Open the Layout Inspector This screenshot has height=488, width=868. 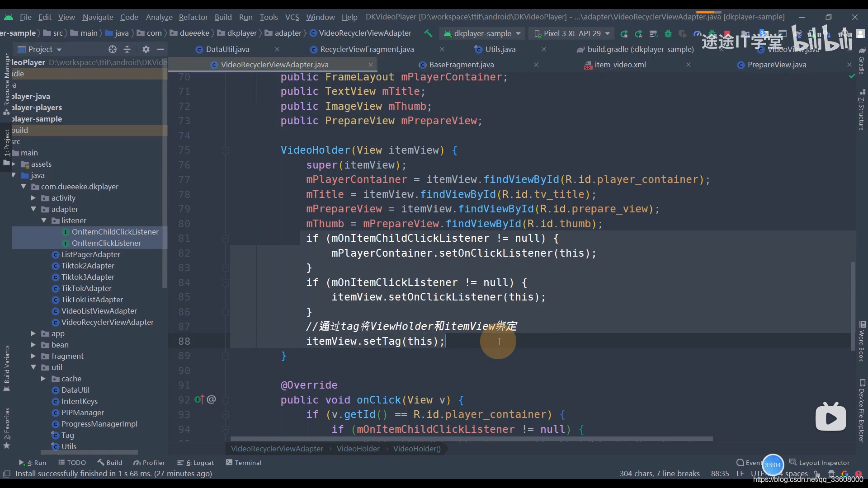pos(820,463)
